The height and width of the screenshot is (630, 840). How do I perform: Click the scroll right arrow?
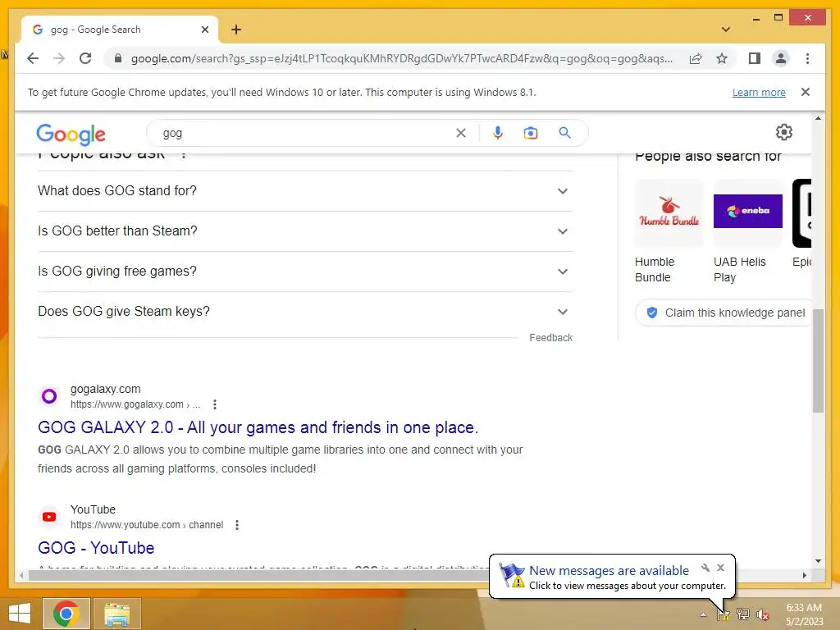pyautogui.click(x=804, y=575)
